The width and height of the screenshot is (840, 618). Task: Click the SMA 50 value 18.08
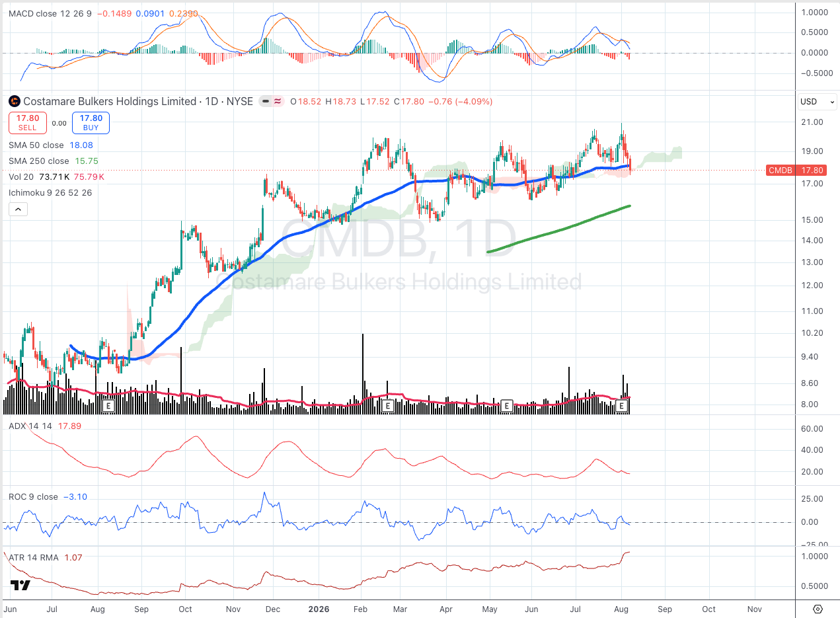tap(81, 145)
